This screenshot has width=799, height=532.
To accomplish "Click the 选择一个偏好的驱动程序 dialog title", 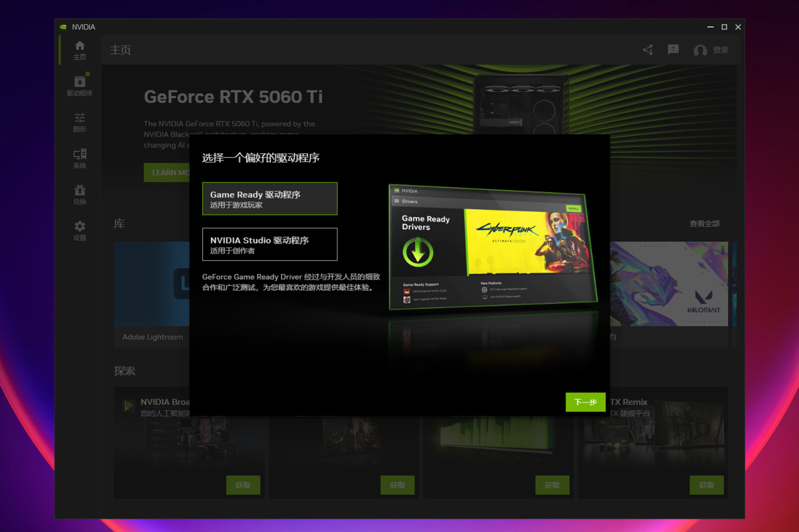I will coord(261,158).
